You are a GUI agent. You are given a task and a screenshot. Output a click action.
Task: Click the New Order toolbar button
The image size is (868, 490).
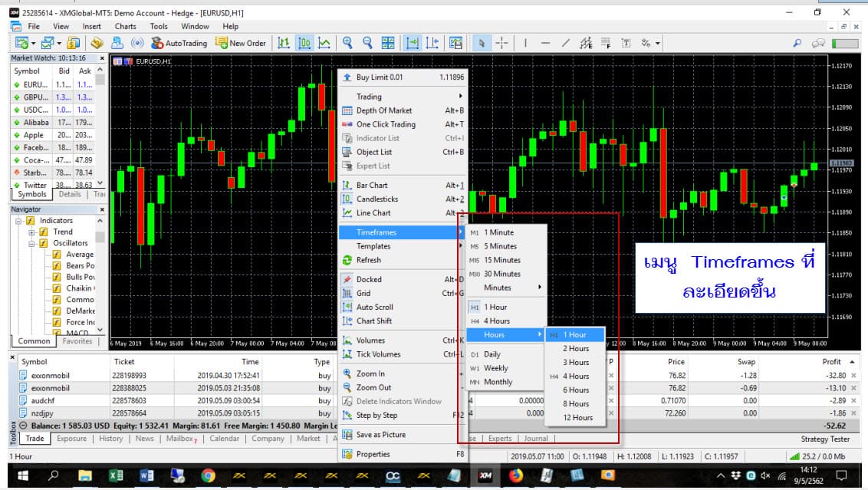point(241,43)
